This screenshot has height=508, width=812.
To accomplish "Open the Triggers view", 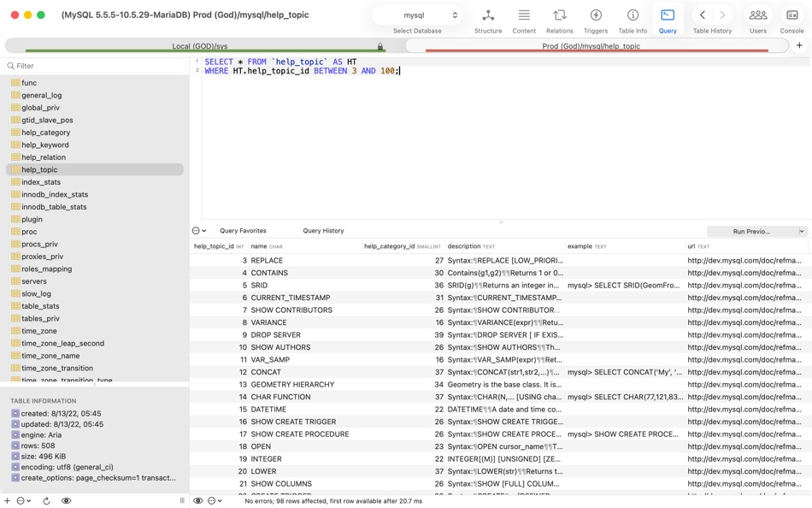I will (596, 21).
